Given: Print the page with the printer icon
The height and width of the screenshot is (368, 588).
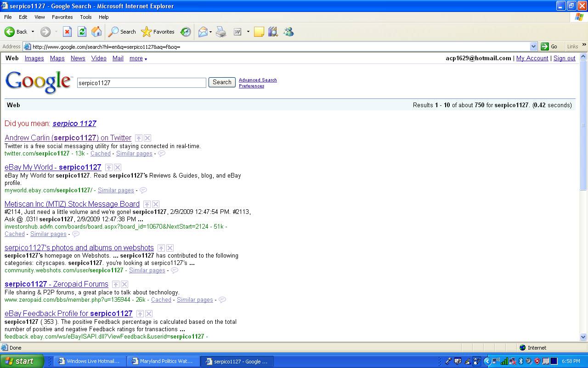Looking at the screenshot, I should [221, 32].
